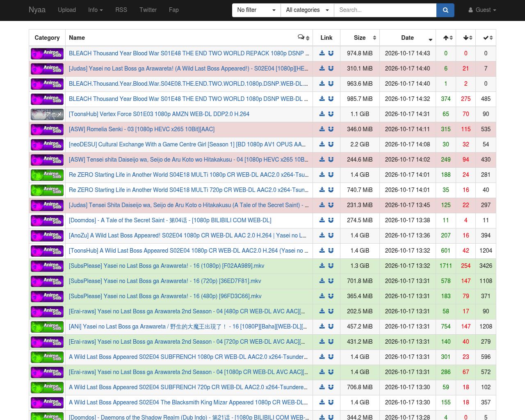Open magnet for Erai-raws Arawareta 480p row
Screen dimensions: 525x420
331,311
